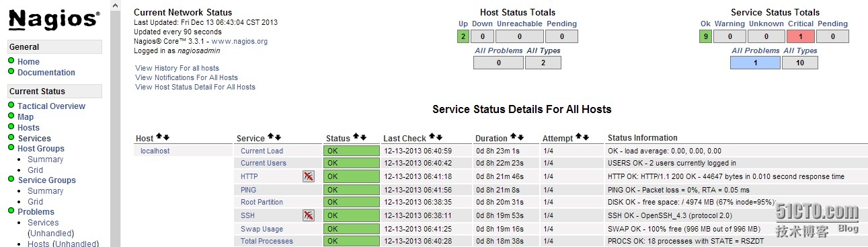Click the green Ok service count 9
The height and width of the screenshot is (247, 868).
tap(705, 36)
